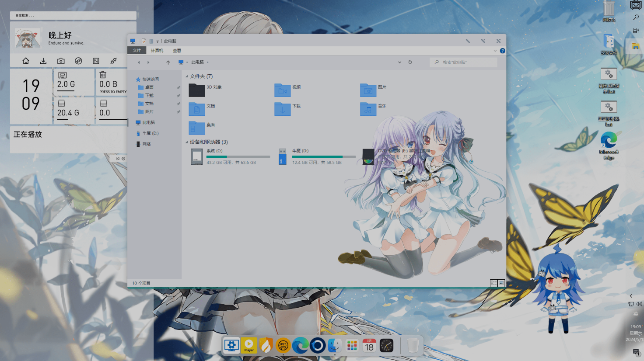Click the previous track button in the player widget
The width and height of the screenshot is (644, 361).
118,159
